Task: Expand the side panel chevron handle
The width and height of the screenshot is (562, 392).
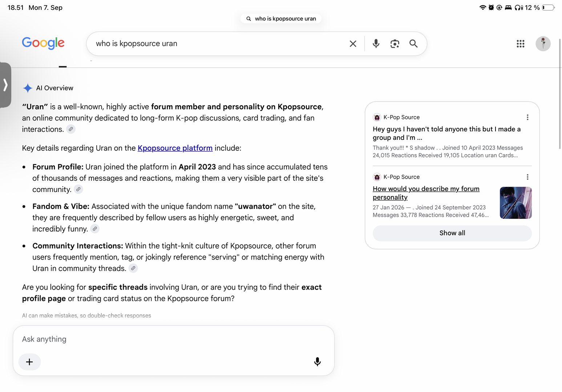Action: point(5,85)
